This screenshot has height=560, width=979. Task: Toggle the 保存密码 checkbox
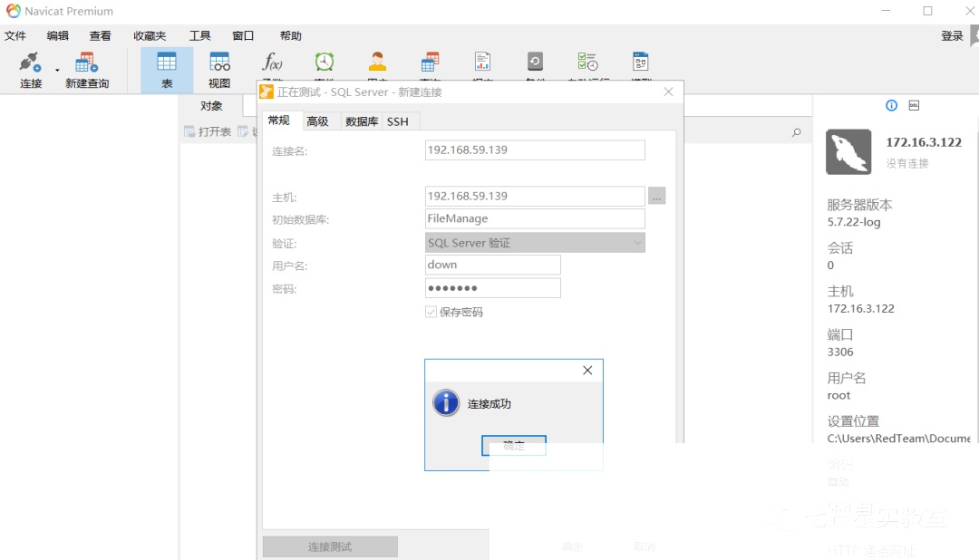431,312
